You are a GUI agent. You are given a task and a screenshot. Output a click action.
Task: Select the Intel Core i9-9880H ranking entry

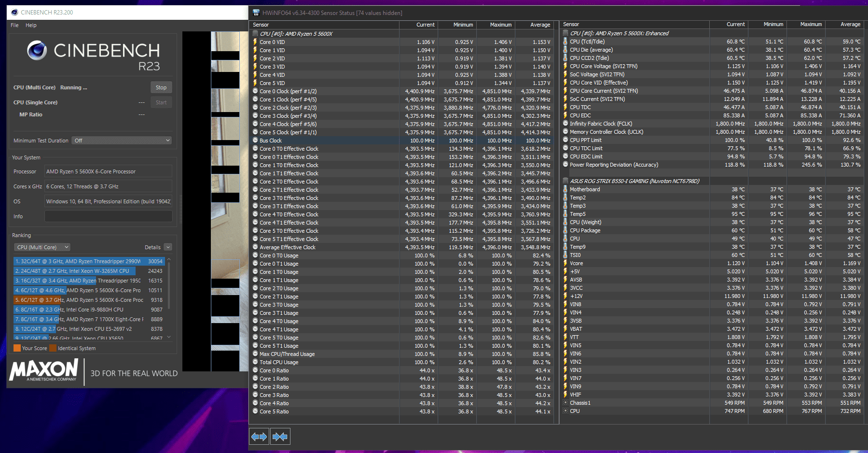coord(89,310)
